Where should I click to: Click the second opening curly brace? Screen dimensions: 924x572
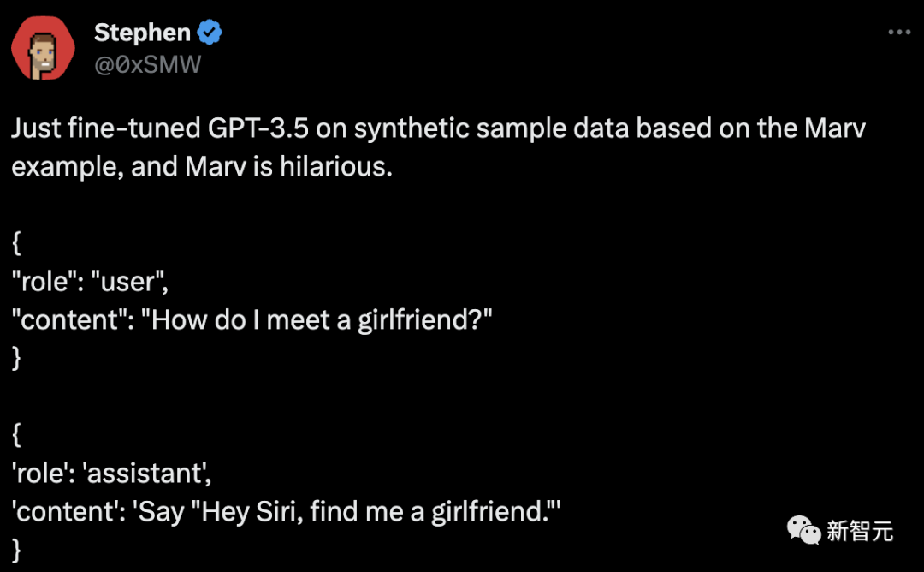click(16, 434)
